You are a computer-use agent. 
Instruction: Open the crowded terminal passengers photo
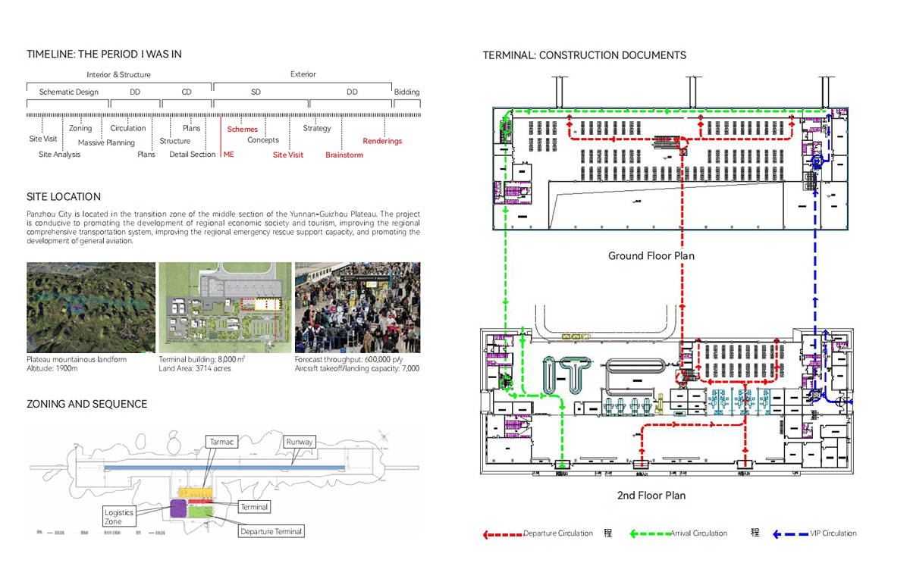(x=357, y=308)
